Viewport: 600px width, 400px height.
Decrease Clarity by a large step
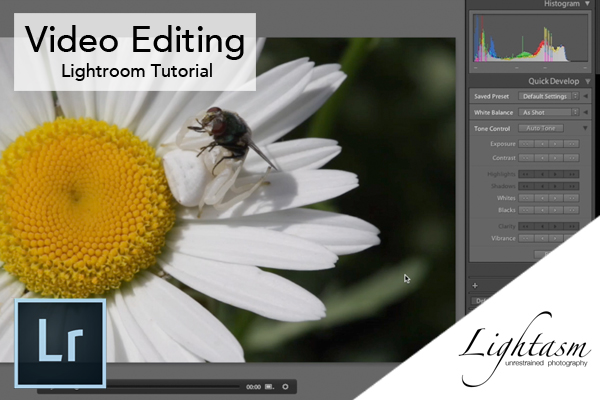tap(526, 226)
